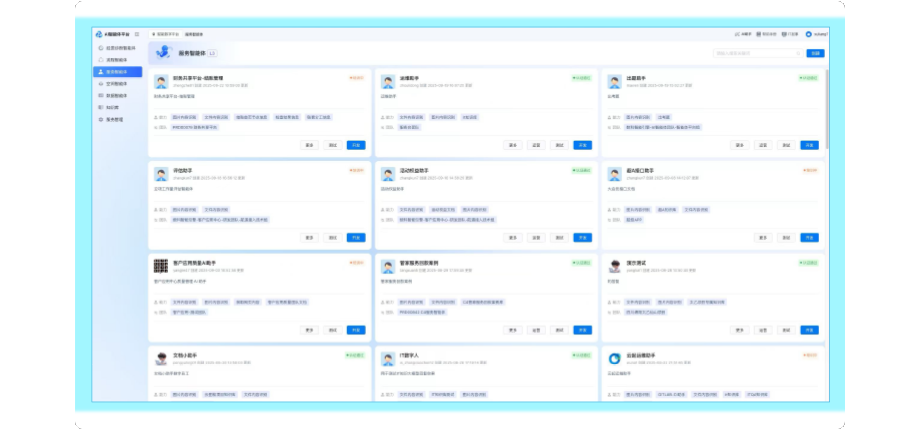
Task: Click the 演示测试 card avatar icon
Action: (613, 266)
